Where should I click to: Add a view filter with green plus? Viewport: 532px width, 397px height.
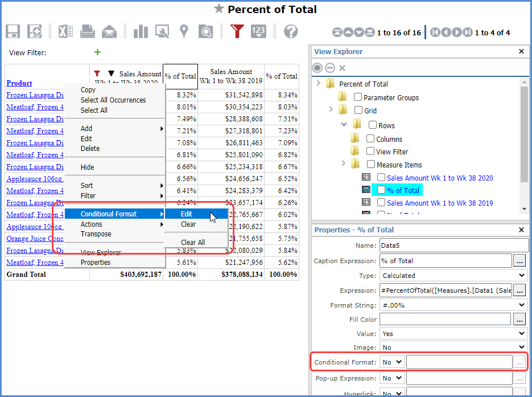click(97, 52)
